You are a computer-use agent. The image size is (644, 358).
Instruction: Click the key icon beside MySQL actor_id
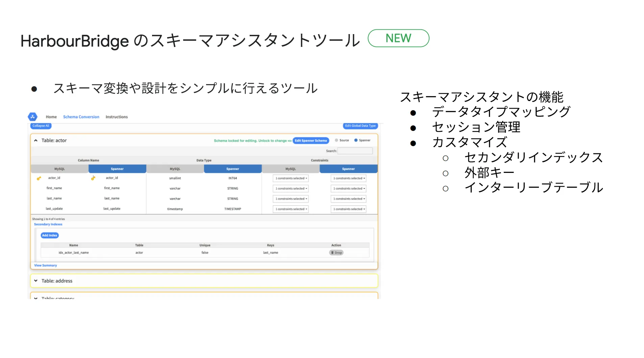point(39,178)
